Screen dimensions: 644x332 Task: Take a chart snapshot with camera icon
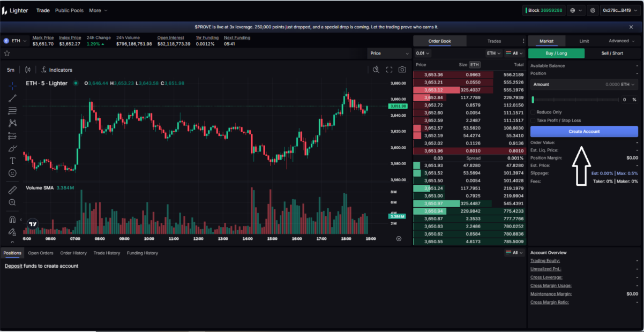402,70
